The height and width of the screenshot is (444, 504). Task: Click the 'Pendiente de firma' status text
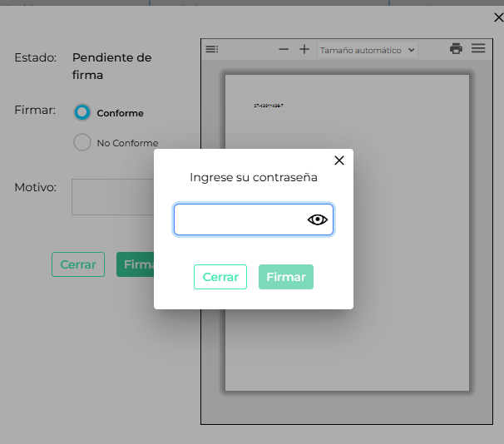(111, 67)
